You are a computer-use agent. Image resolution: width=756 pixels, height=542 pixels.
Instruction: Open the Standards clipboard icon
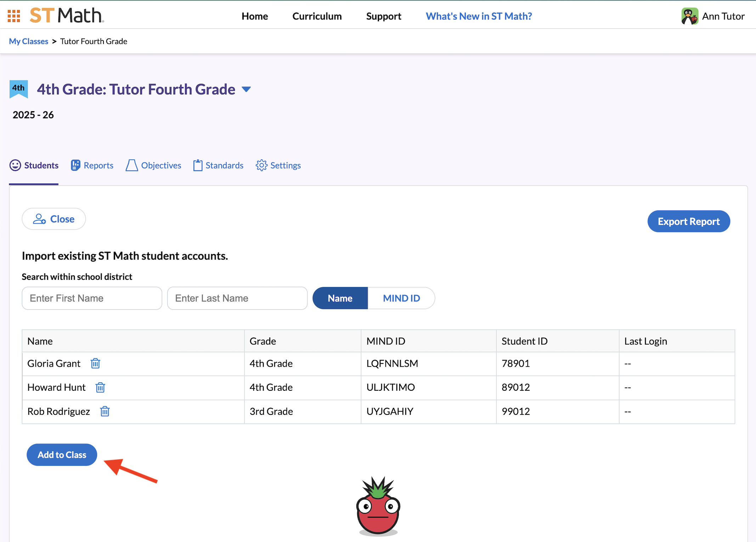click(x=198, y=165)
